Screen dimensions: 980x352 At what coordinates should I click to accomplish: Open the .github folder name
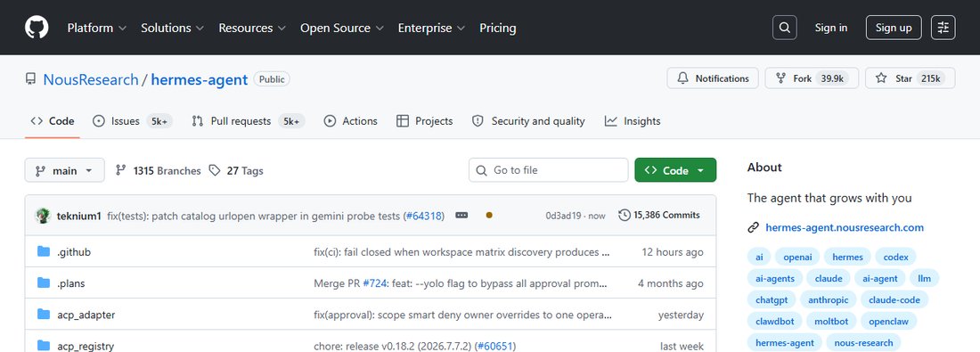click(x=74, y=252)
